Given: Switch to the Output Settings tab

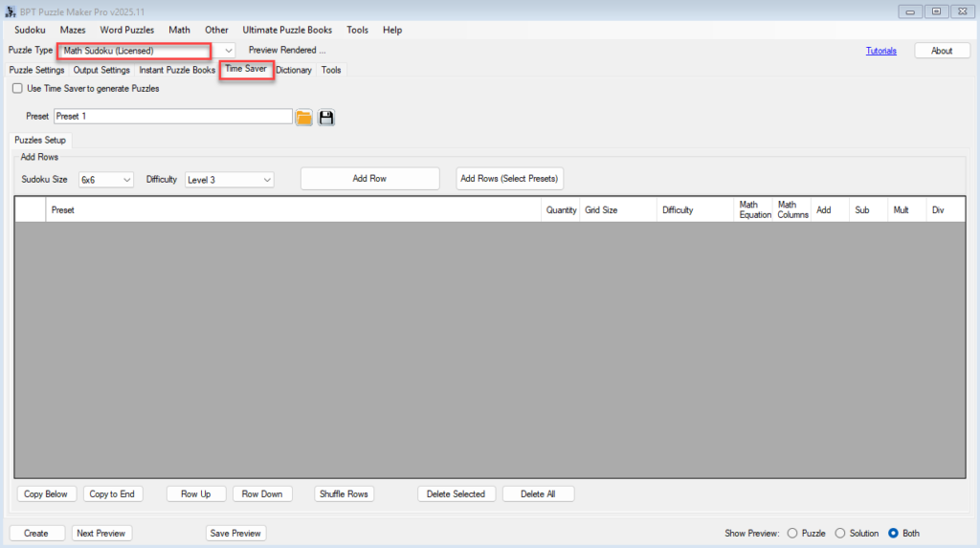Looking at the screenshot, I should 101,70.
